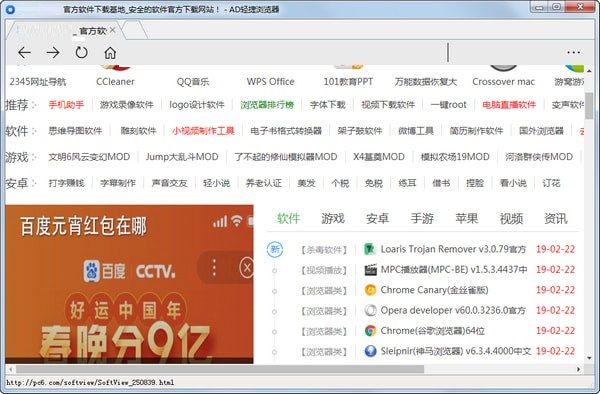Click the logo设计软件 link
Screen dimensions: 600x394
click(x=197, y=105)
